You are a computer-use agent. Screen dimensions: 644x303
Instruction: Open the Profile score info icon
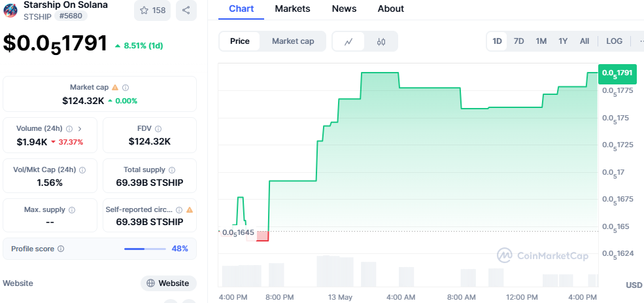(61, 249)
